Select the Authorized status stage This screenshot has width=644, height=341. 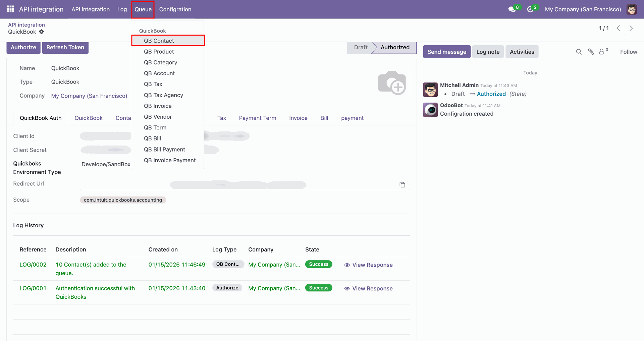click(x=395, y=47)
